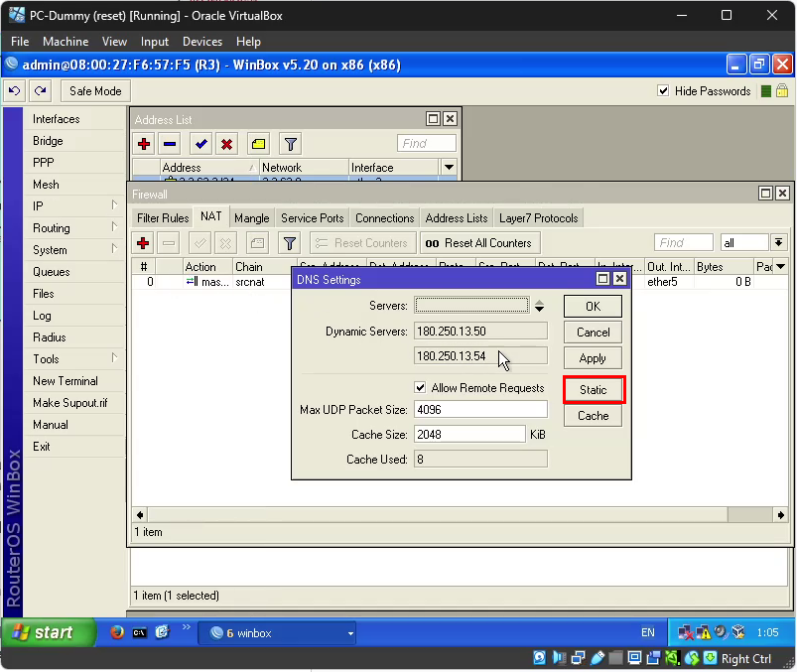Image resolution: width=797 pixels, height=672 pixels.
Task: Expand the Tools submenu
Action: coord(114,358)
